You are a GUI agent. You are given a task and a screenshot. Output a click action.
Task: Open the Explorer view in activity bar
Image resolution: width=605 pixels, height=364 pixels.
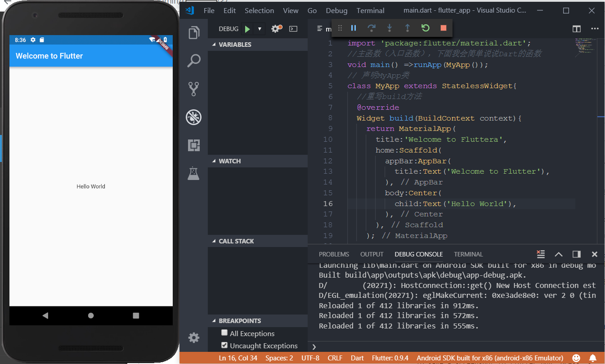pos(194,33)
